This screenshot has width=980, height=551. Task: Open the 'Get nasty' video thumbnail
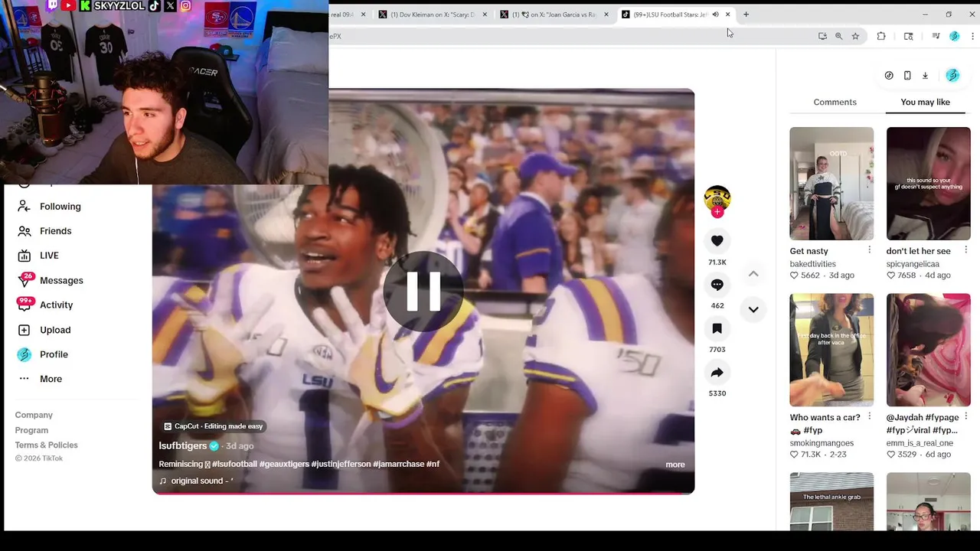[x=831, y=184]
